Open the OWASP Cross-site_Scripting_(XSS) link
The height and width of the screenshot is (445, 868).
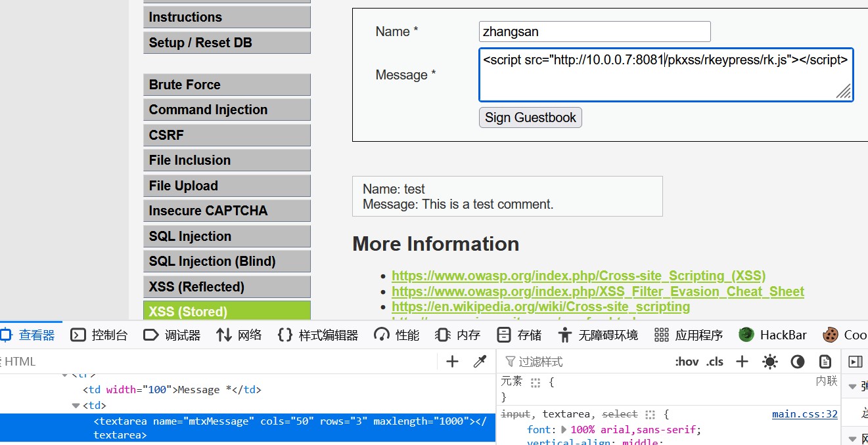(x=579, y=276)
